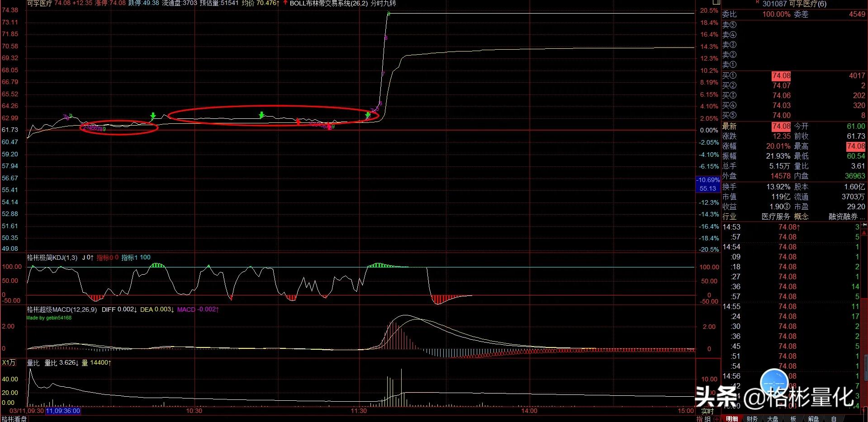The width and height of the screenshot is (868, 422).
Task: Select the 大盘 market index tab
Action: tap(773, 419)
